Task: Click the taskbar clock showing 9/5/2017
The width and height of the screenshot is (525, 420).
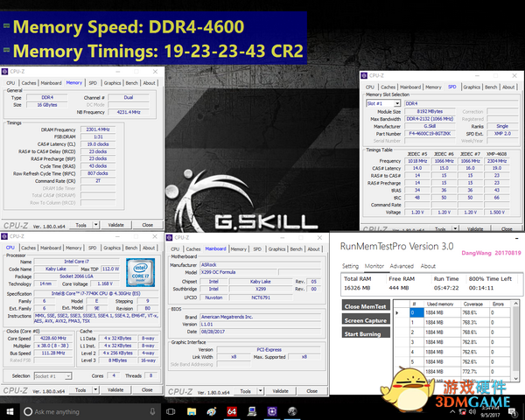Action: [490, 411]
